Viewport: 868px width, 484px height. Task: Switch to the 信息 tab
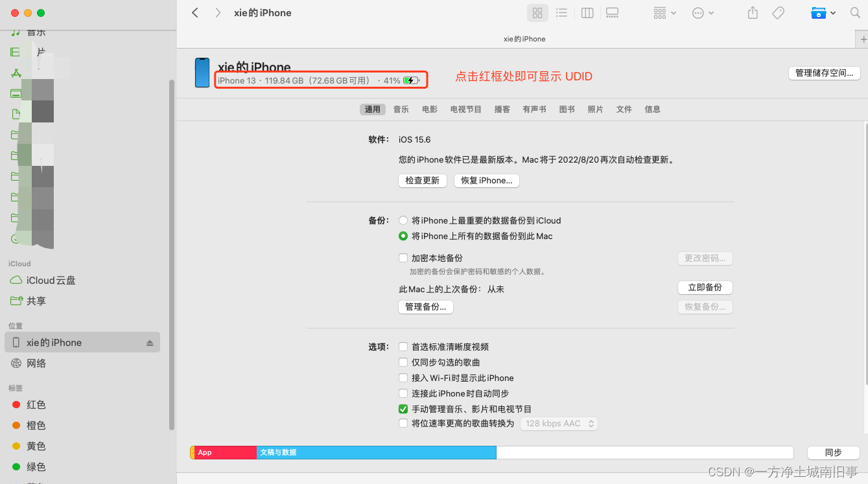(x=653, y=109)
